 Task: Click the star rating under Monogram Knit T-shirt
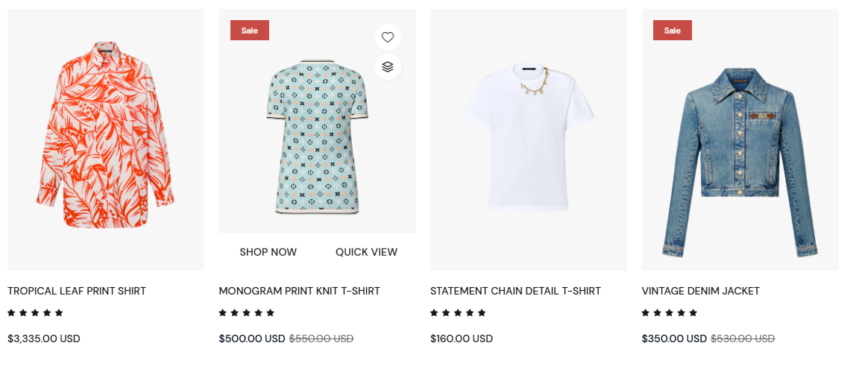tap(247, 312)
